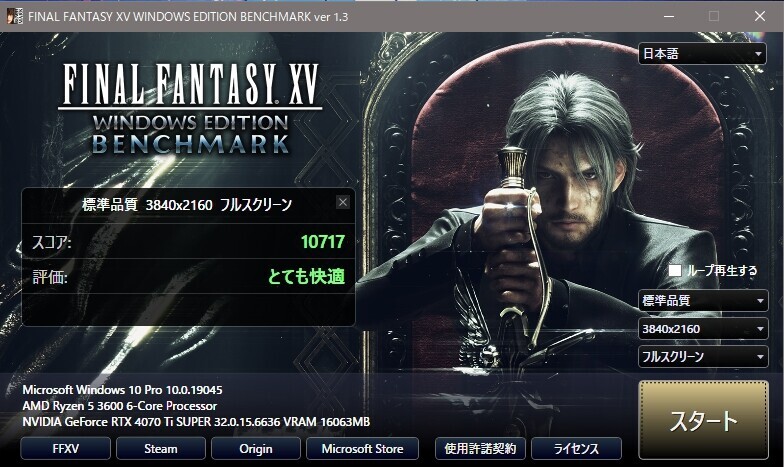Viewport: 784px width, 467px height.
Task: Select the Origin store button
Action: click(256, 448)
